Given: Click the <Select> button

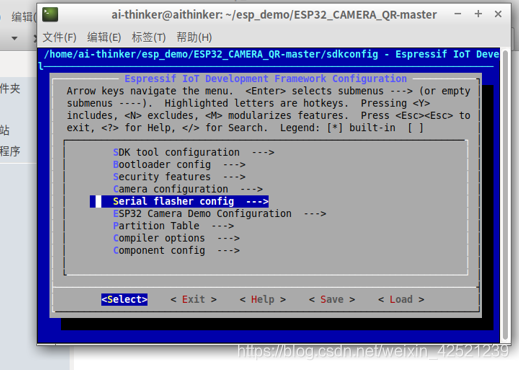Looking at the screenshot, I should 124,299.
